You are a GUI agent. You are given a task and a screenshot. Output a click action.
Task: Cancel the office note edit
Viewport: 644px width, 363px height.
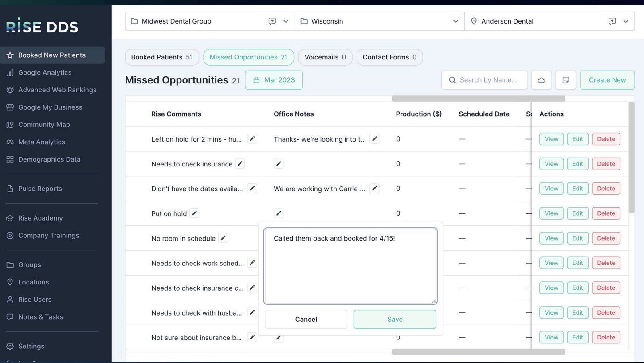pyautogui.click(x=306, y=320)
